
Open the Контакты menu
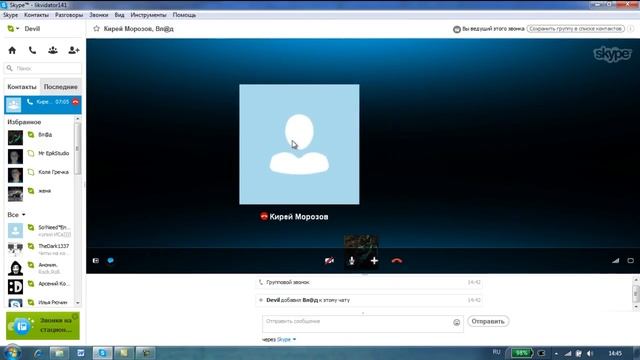pyautogui.click(x=36, y=15)
